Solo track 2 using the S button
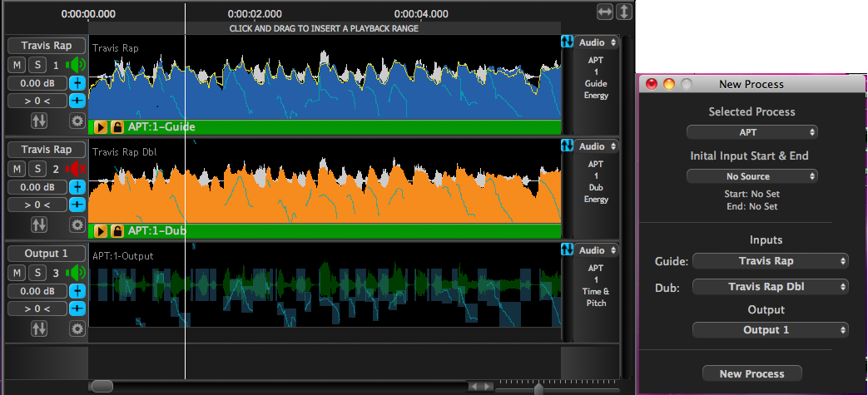The width and height of the screenshot is (868, 395). (37, 169)
